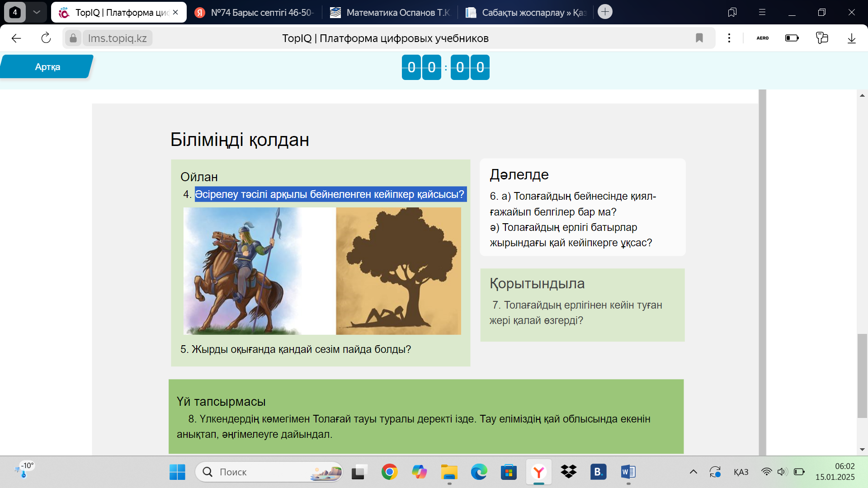Open the tab list dropdown chevron

pyautogui.click(x=37, y=12)
